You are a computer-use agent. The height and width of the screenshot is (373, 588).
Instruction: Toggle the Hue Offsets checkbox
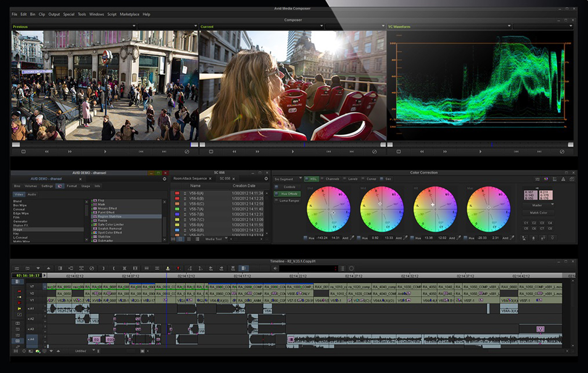[277, 194]
